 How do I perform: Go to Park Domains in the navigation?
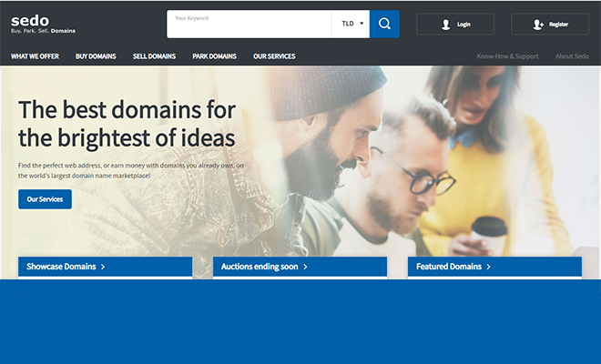[x=214, y=56]
